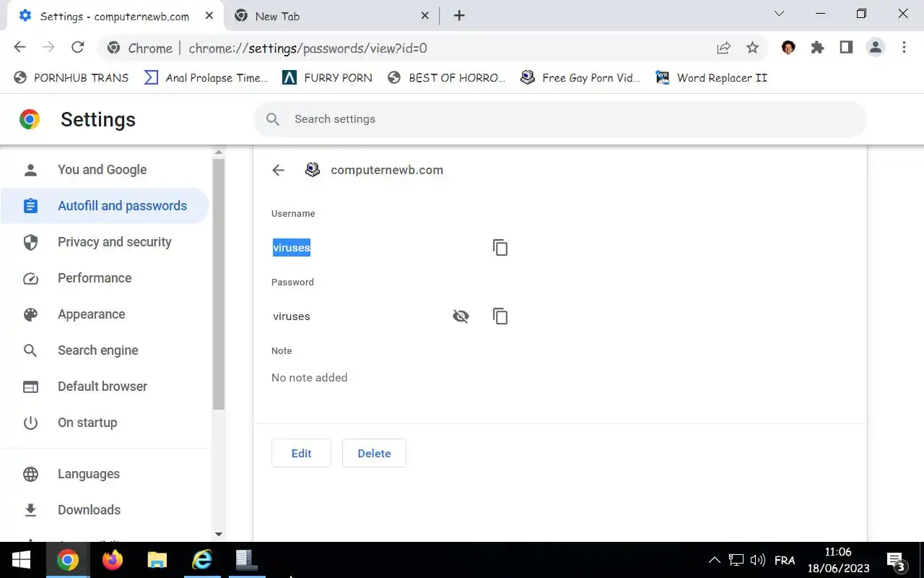924x578 pixels.
Task: Share this page icon in address bar
Action: [723, 48]
